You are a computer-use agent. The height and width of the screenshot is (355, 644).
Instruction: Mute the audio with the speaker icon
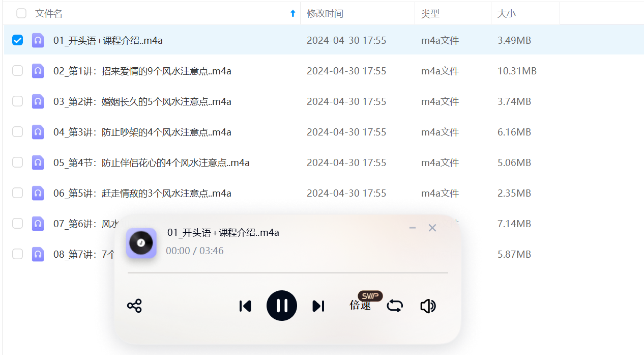tap(428, 306)
